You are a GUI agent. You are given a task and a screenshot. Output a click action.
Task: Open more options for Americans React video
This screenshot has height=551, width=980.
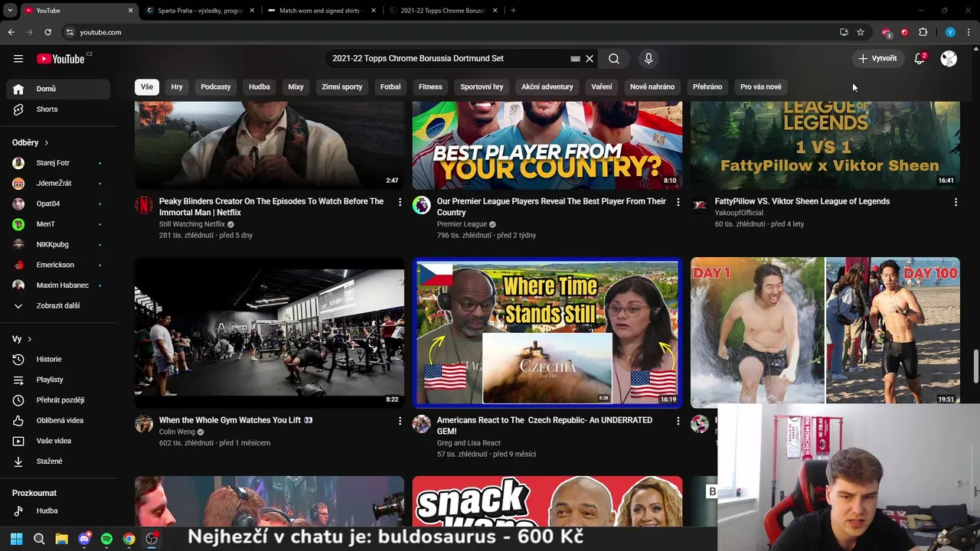coord(678,421)
